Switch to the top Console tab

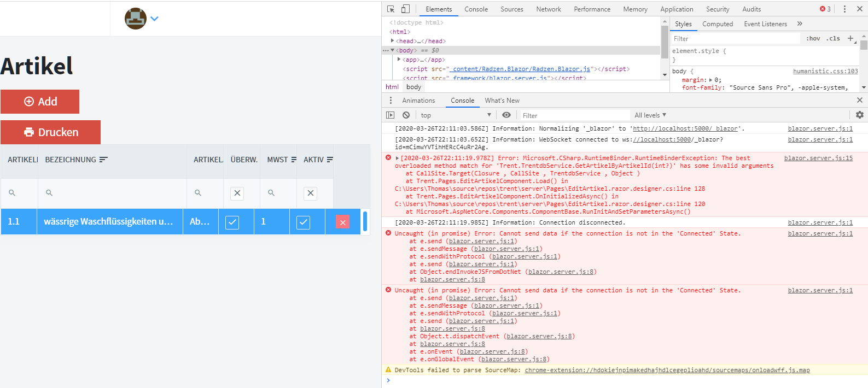point(476,9)
